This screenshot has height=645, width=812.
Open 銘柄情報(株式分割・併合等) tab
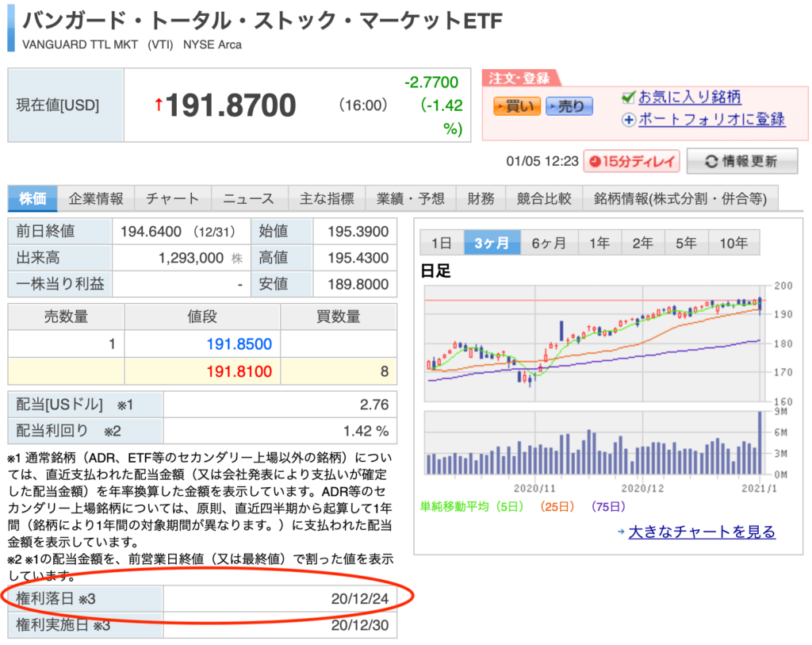680,198
